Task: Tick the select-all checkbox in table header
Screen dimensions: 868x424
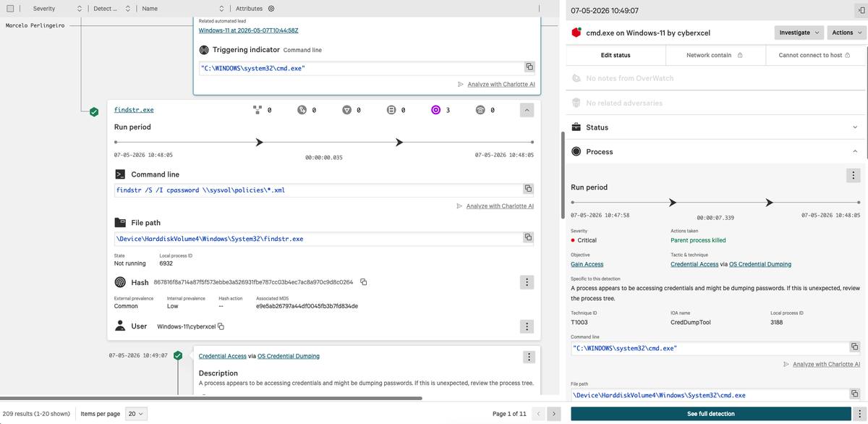Action: [10, 9]
